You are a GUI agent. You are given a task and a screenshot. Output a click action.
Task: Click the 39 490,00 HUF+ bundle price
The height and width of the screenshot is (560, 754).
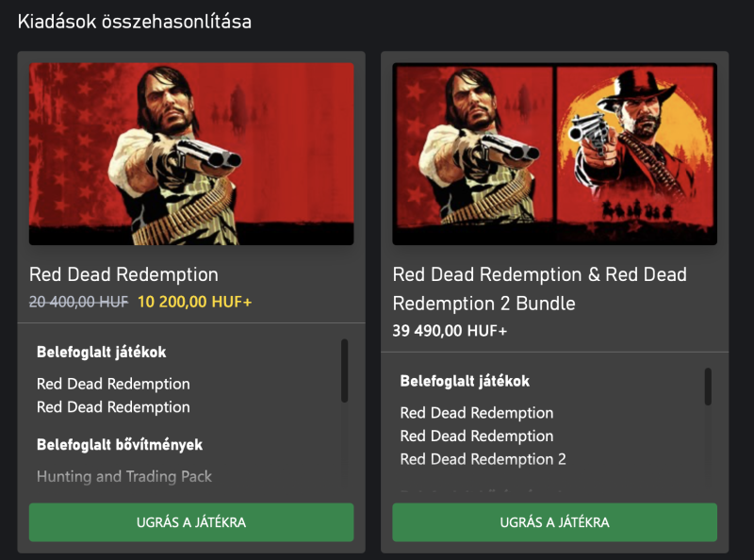coord(450,331)
